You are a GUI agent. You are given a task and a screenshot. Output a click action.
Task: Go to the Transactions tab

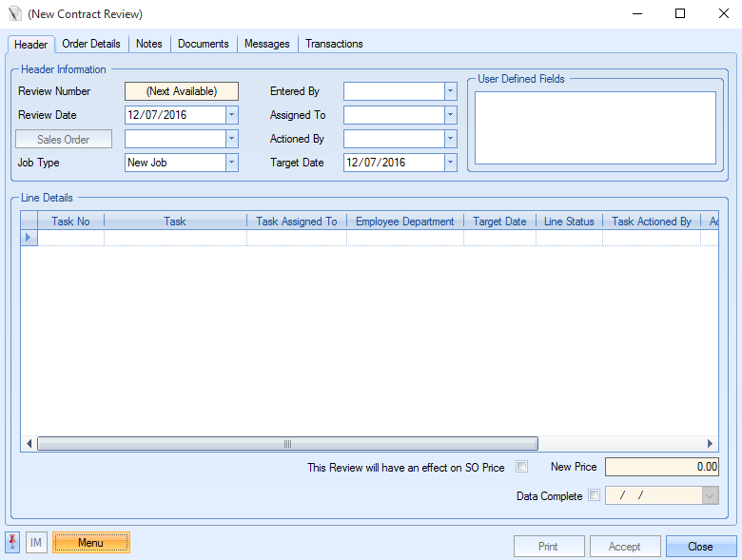point(334,44)
